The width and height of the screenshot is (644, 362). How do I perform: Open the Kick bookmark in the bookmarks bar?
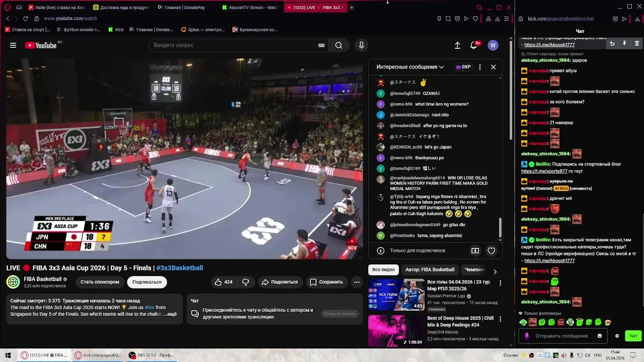click(116, 30)
